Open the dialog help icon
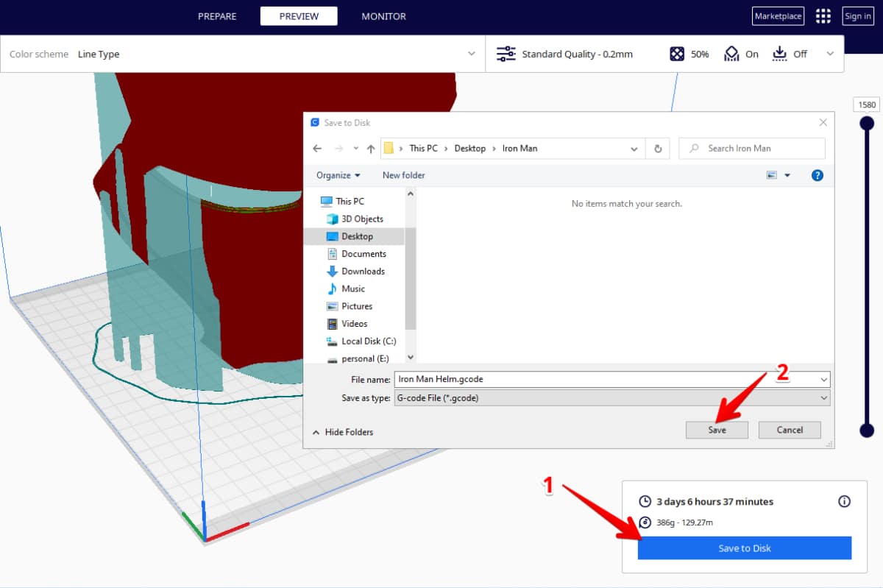Image resolution: width=883 pixels, height=588 pixels. [x=817, y=175]
